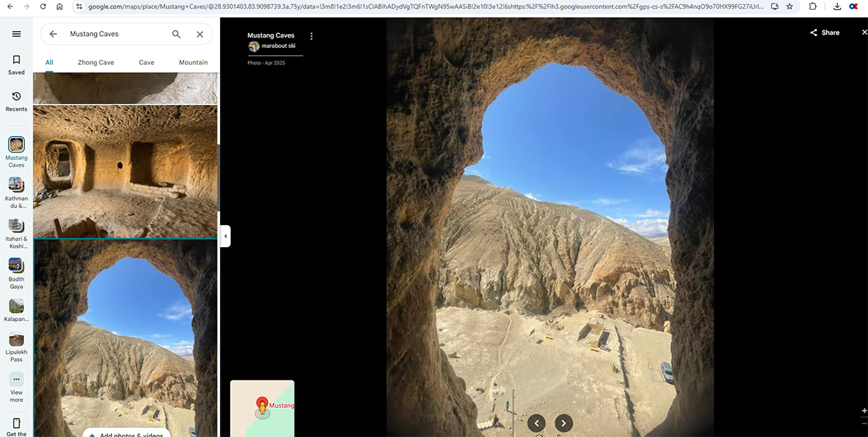Open the Recents panel

(16, 101)
